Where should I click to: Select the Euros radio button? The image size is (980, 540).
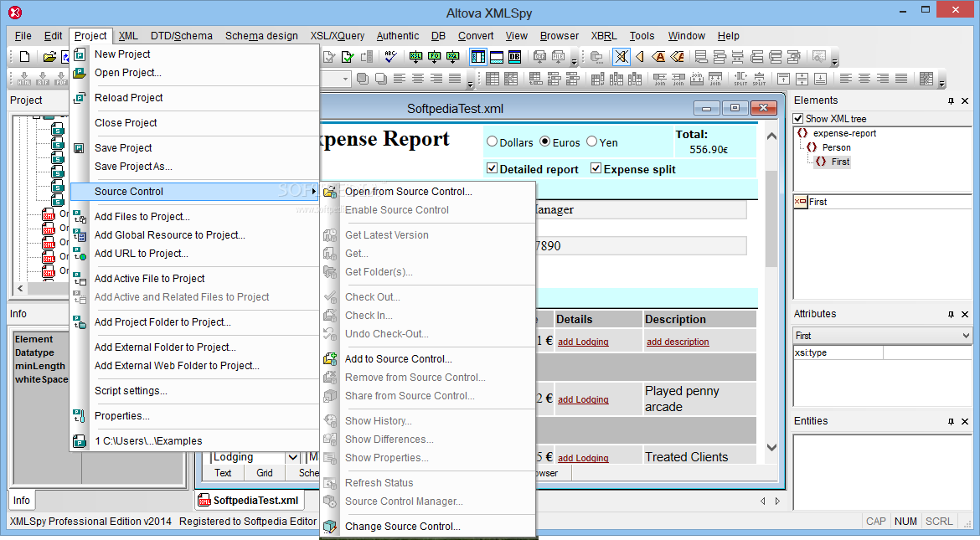coord(545,141)
